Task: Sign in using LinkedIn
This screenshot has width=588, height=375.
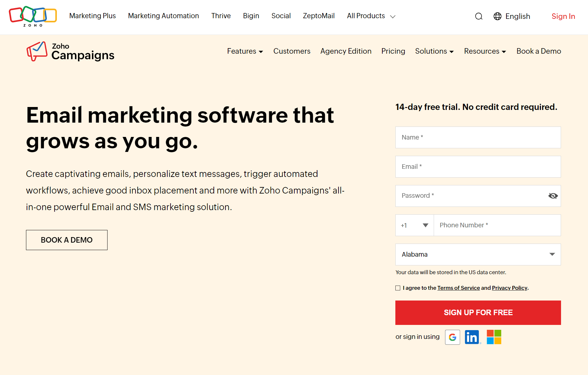Action: (472, 337)
